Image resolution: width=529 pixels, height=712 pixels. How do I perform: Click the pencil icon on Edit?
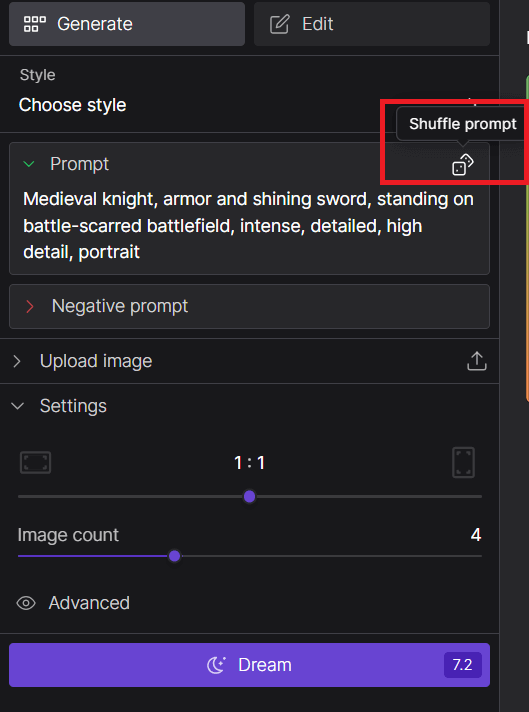coord(280,24)
